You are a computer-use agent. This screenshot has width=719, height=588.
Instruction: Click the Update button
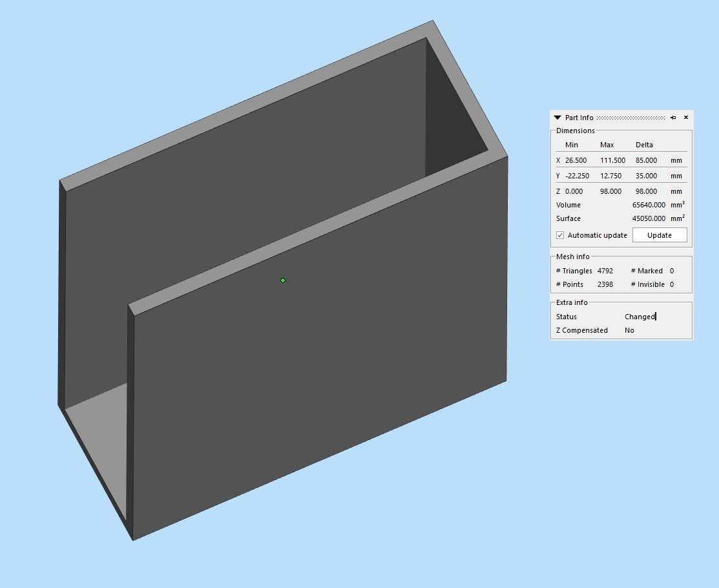tap(660, 235)
